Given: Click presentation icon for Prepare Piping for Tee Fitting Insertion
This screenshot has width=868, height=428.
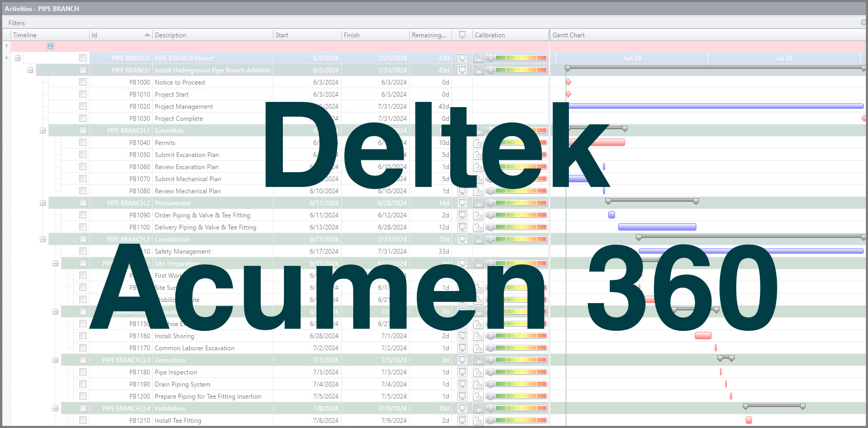Looking at the screenshot, I should [x=462, y=396].
